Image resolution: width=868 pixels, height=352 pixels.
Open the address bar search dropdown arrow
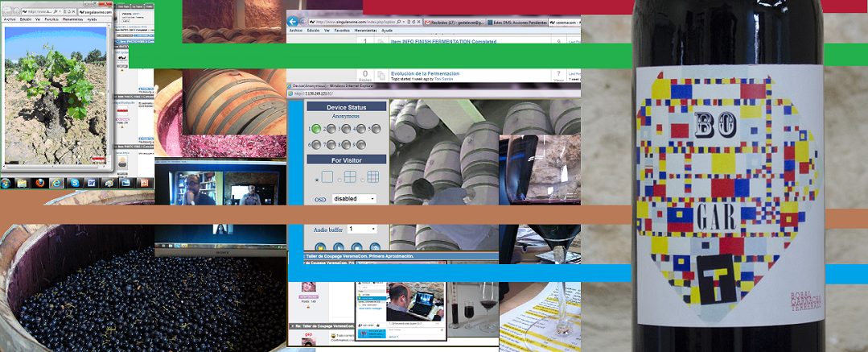[404, 22]
